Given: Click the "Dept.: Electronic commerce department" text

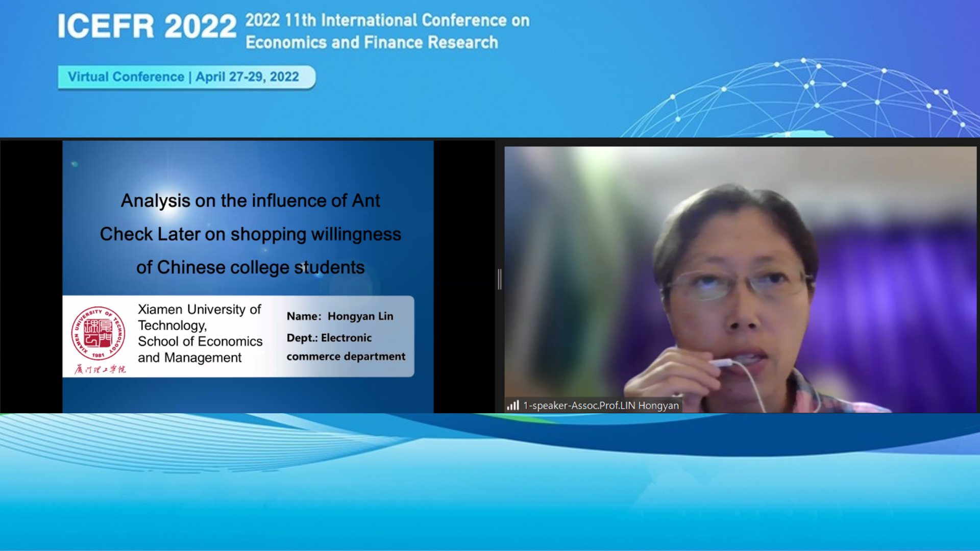Looking at the screenshot, I should tap(346, 347).
